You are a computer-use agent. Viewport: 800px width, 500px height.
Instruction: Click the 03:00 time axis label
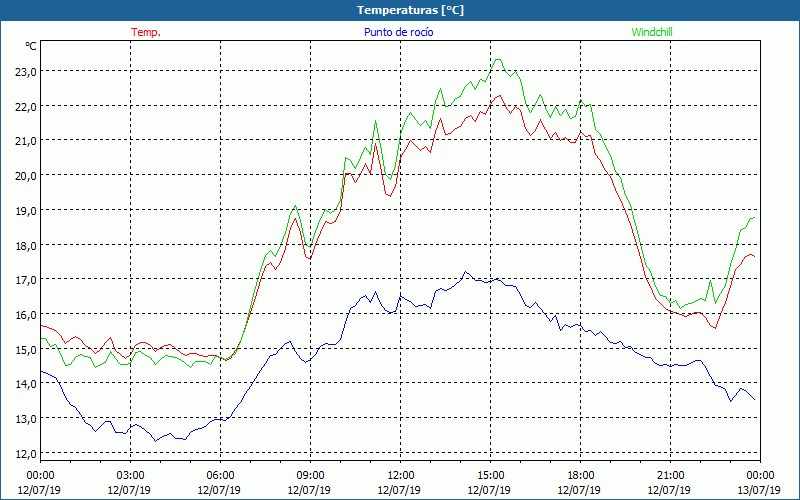131,475
